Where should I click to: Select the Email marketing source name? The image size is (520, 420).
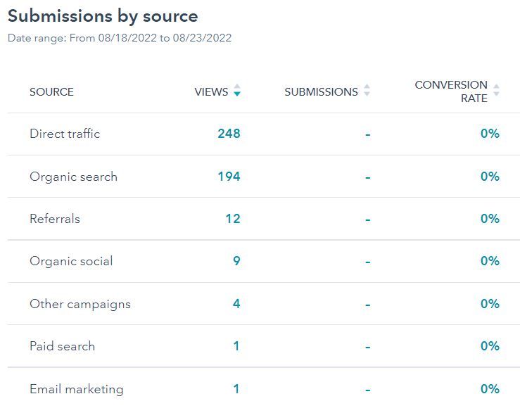[x=76, y=389]
